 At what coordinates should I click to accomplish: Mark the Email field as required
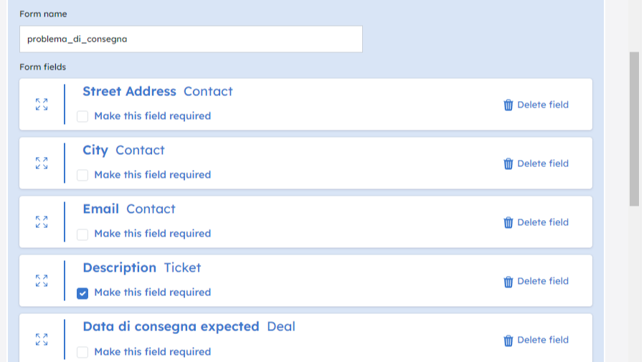click(82, 234)
